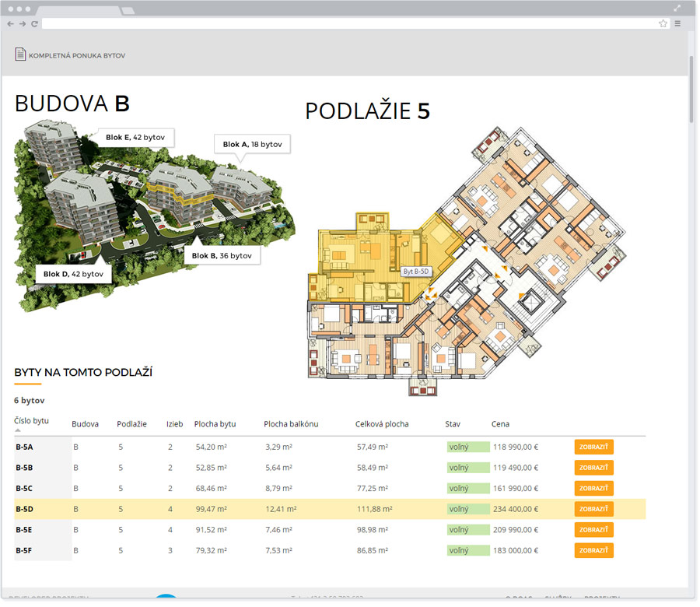Screen dimensions: 700x607
Task: Select the Blok A, 18 bytov label
Action: [252, 145]
